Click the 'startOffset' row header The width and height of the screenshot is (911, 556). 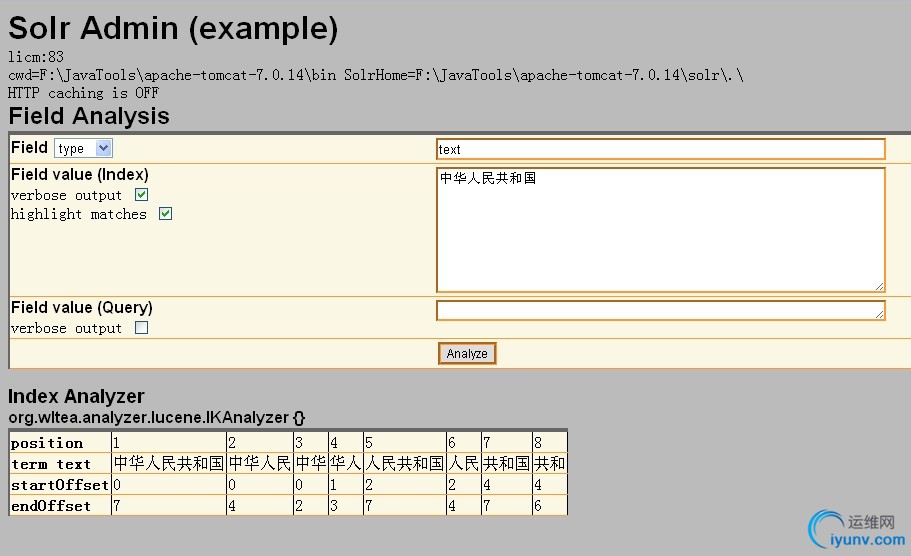tap(60, 485)
